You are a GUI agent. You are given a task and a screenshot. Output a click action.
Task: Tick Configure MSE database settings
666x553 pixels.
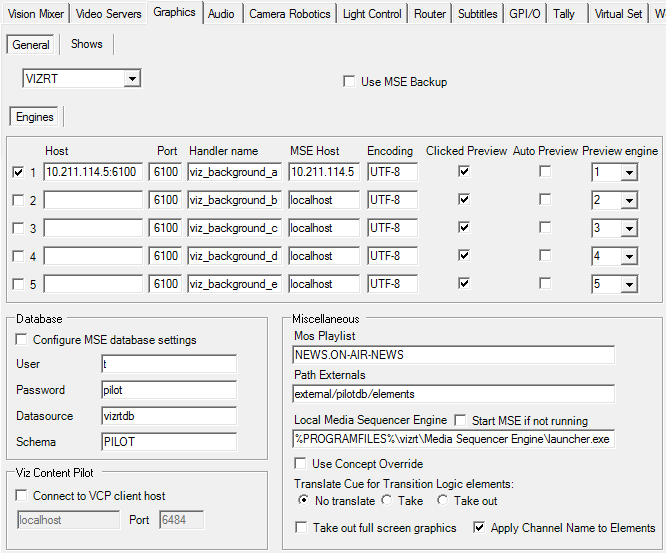pyautogui.click(x=23, y=340)
